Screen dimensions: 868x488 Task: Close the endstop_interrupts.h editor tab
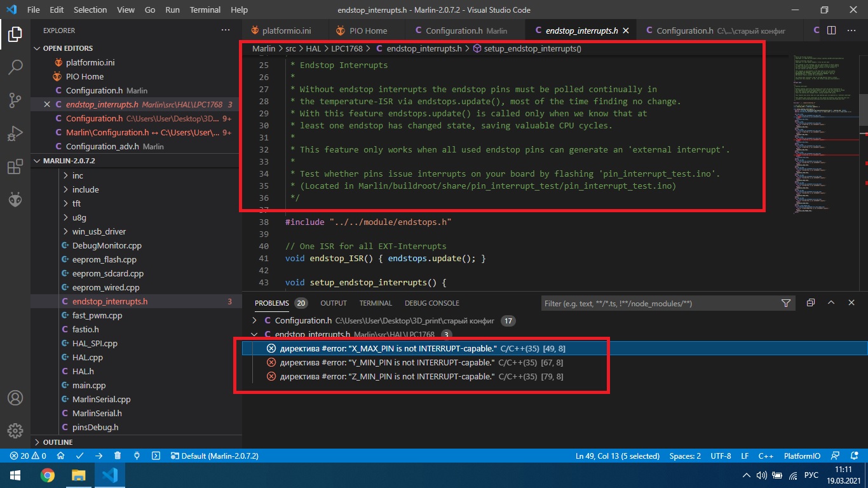click(x=626, y=30)
